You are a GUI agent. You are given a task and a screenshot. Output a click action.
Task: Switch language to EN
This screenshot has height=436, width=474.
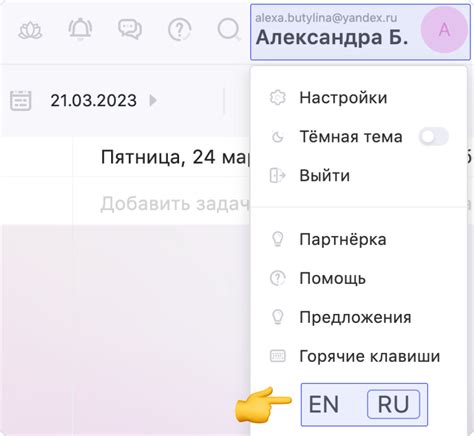tap(324, 404)
